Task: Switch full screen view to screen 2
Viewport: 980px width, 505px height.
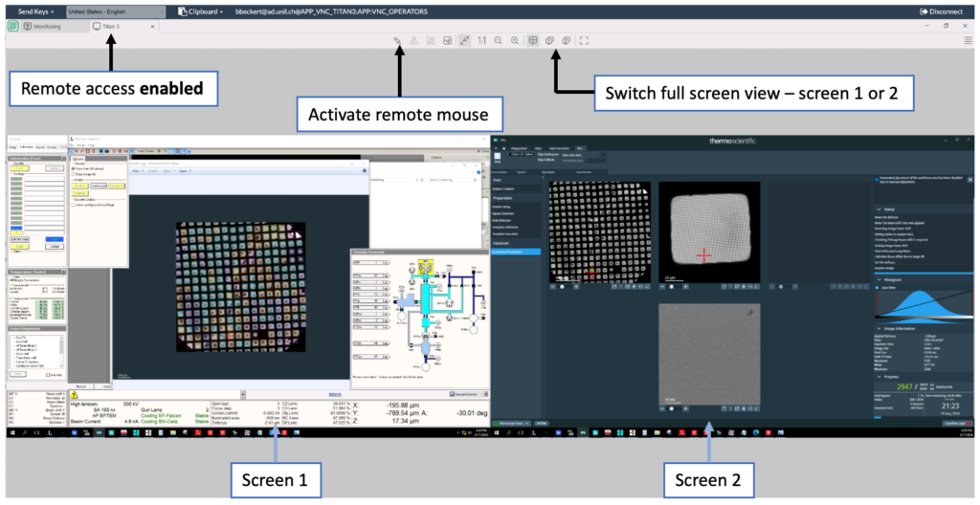Action: pyautogui.click(x=567, y=40)
